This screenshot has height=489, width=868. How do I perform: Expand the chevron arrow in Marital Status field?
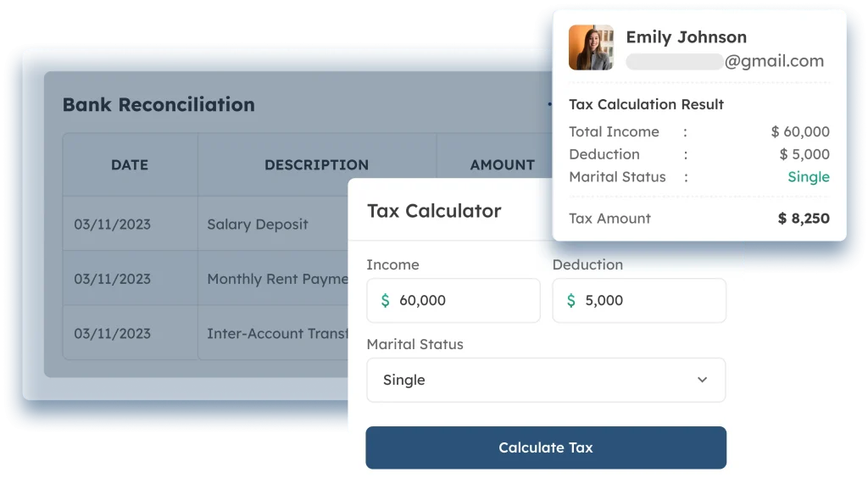point(702,380)
